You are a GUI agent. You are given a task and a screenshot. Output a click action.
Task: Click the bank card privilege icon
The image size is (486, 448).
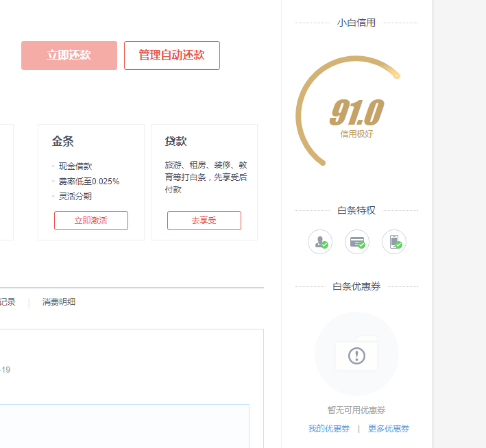pyautogui.click(x=357, y=242)
